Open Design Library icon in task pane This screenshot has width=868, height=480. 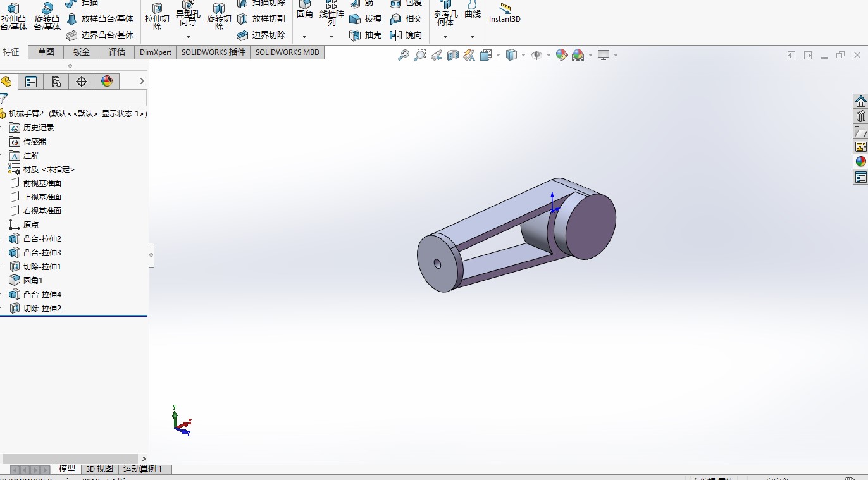[860, 116]
